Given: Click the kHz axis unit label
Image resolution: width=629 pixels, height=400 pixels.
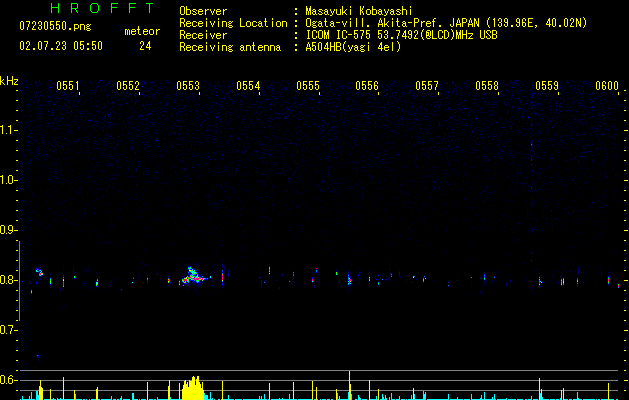Looking at the screenshot, I should [9, 81].
